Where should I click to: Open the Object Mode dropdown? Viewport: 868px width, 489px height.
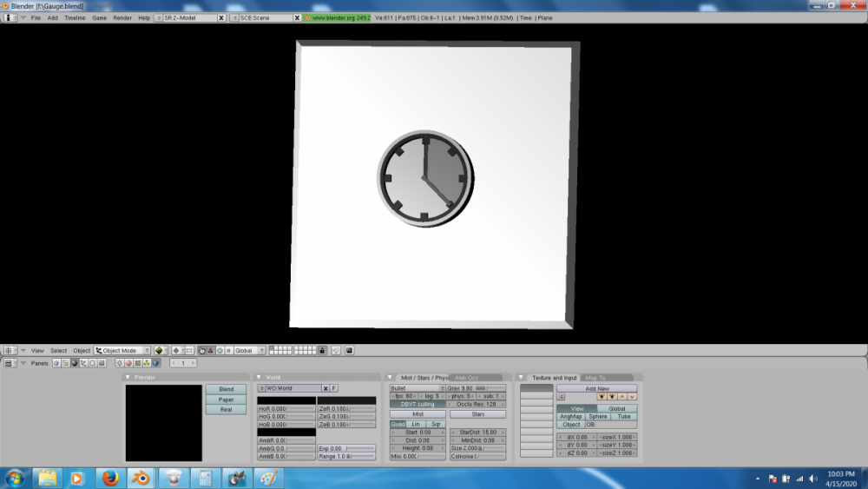point(122,350)
